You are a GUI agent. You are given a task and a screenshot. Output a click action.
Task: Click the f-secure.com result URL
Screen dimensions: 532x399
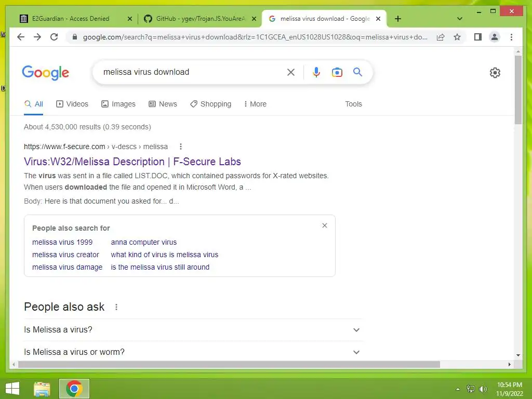(96, 147)
